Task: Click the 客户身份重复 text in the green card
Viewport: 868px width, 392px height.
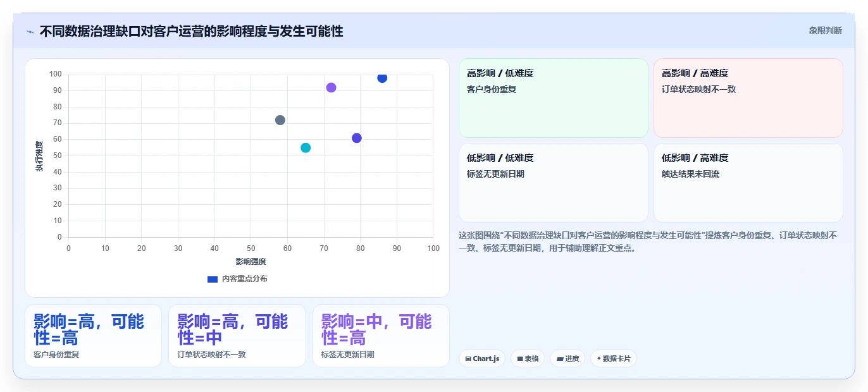Action: pyautogui.click(x=492, y=90)
